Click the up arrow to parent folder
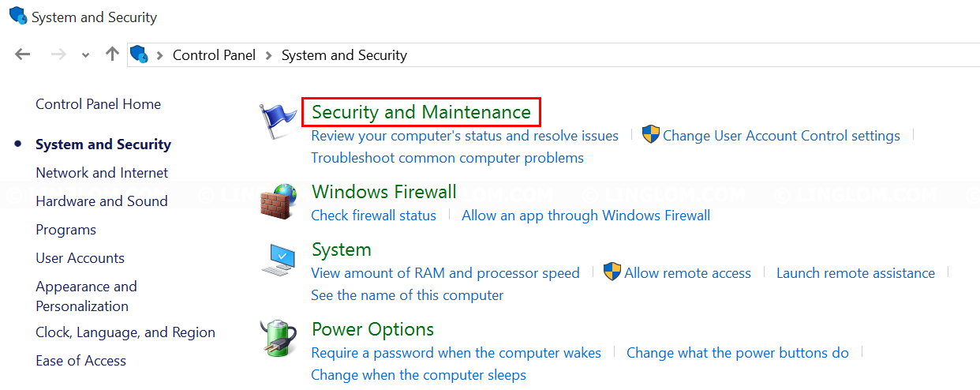 112,54
